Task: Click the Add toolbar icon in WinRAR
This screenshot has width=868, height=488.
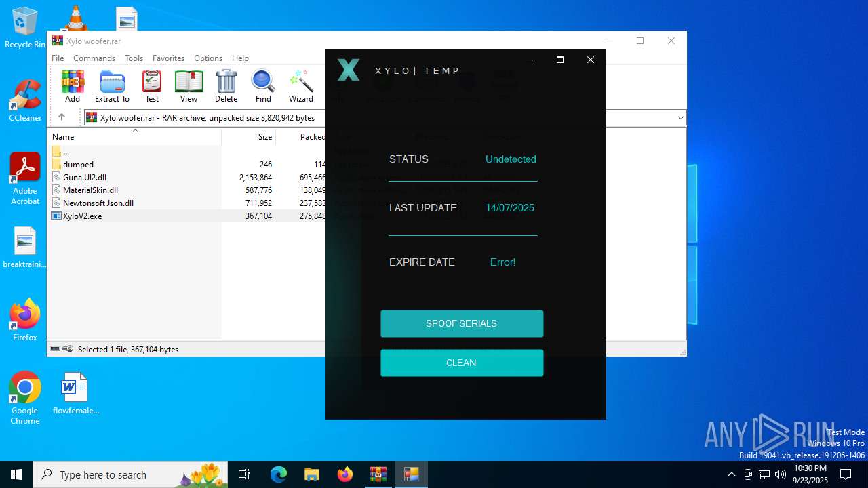Action: pyautogui.click(x=73, y=86)
